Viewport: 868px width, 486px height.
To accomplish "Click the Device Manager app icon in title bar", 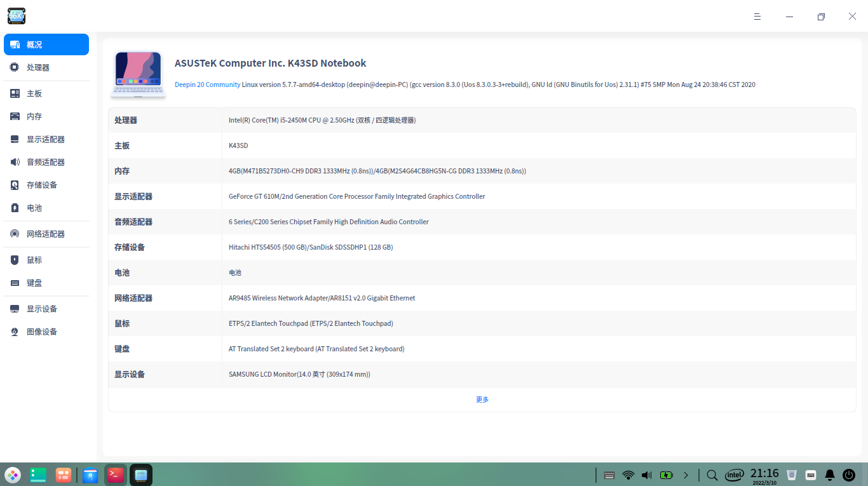I will click(17, 17).
